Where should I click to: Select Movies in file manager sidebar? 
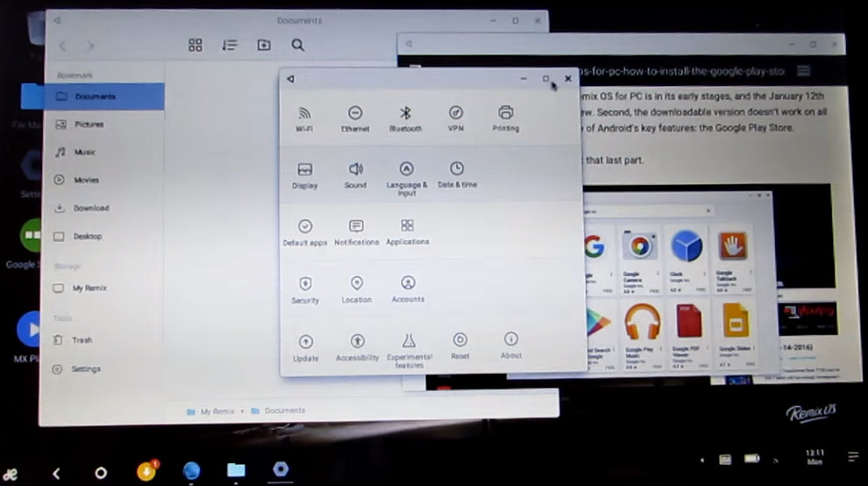coord(104,180)
